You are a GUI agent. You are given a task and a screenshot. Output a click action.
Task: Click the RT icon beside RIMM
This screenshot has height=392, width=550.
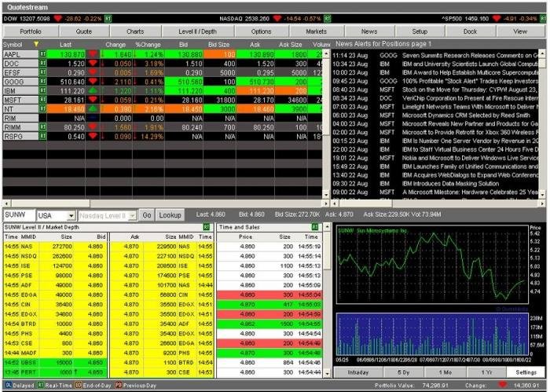42,127
